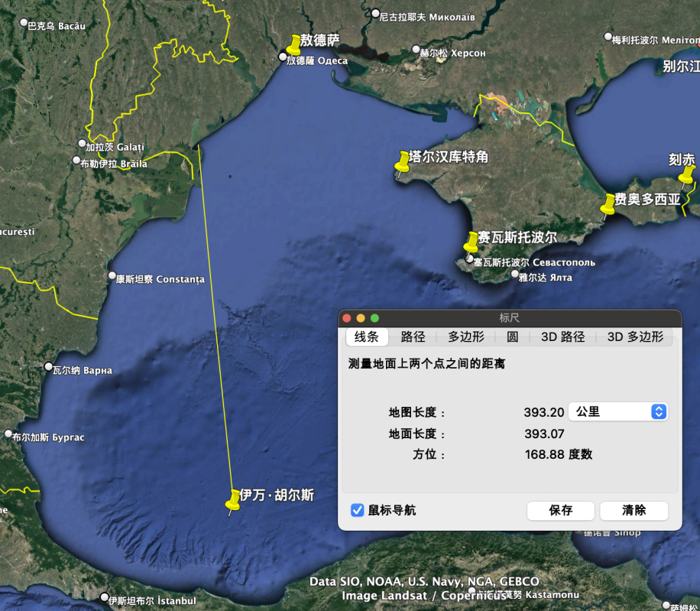Screen dimensions: 700x611
Task: Click the 尼古拉耶夫 Миколаїв city marker
Action: coord(375,13)
